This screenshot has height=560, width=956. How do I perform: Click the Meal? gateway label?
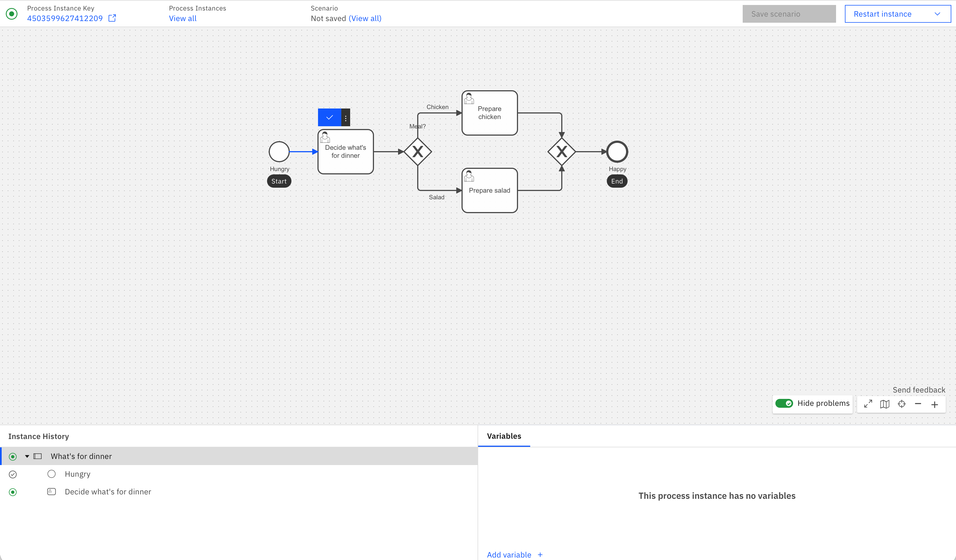tap(417, 126)
